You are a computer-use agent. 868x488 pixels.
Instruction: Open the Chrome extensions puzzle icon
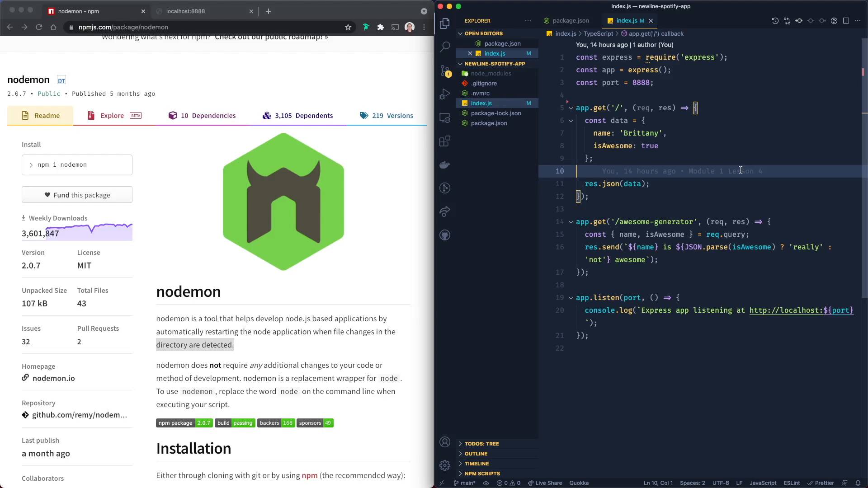tap(381, 27)
